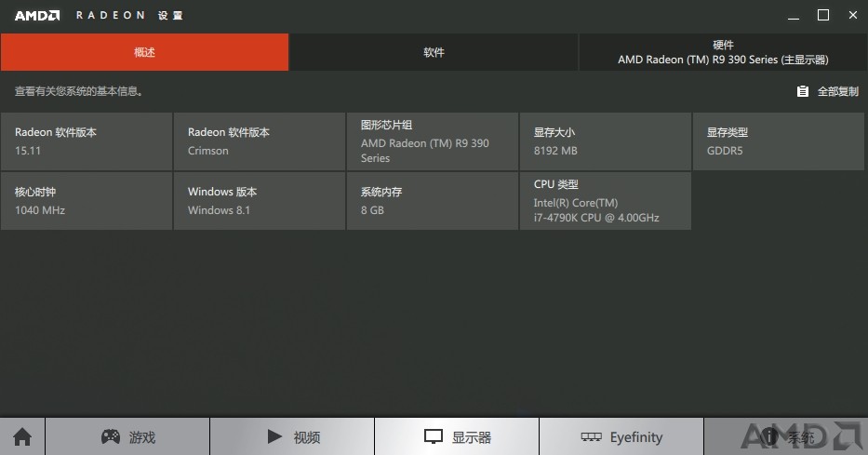Maximize the Radeon settings window
The image size is (868, 455).
pyautogui.click(x=823, y=16)
